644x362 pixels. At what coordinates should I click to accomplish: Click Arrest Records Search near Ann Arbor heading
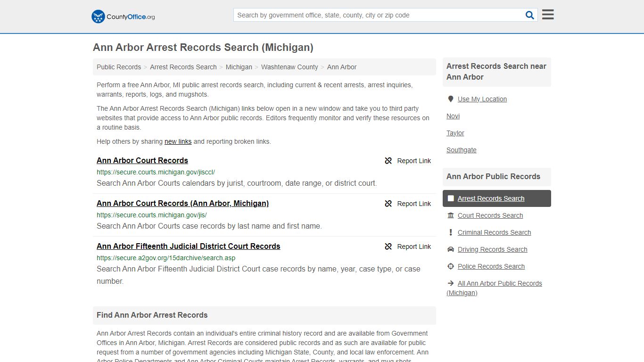tap(496, 72)
